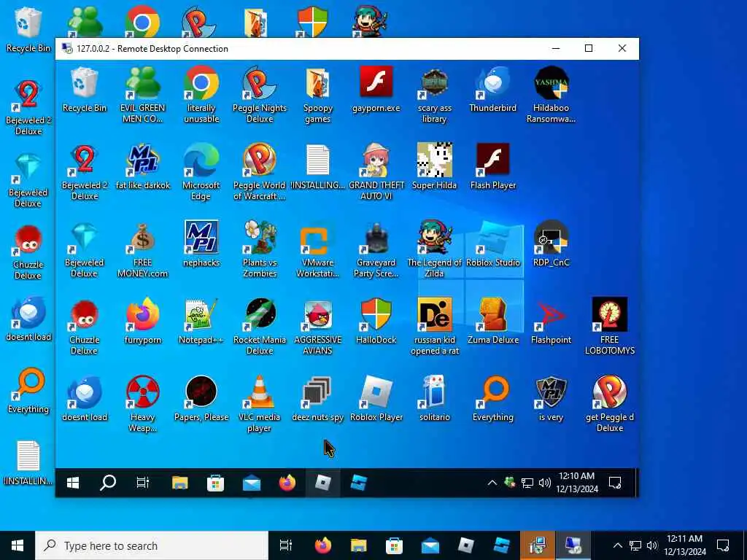Select the RDP_CnC icon
Viewport: 747px width, 560px height.
pos(551,237)
